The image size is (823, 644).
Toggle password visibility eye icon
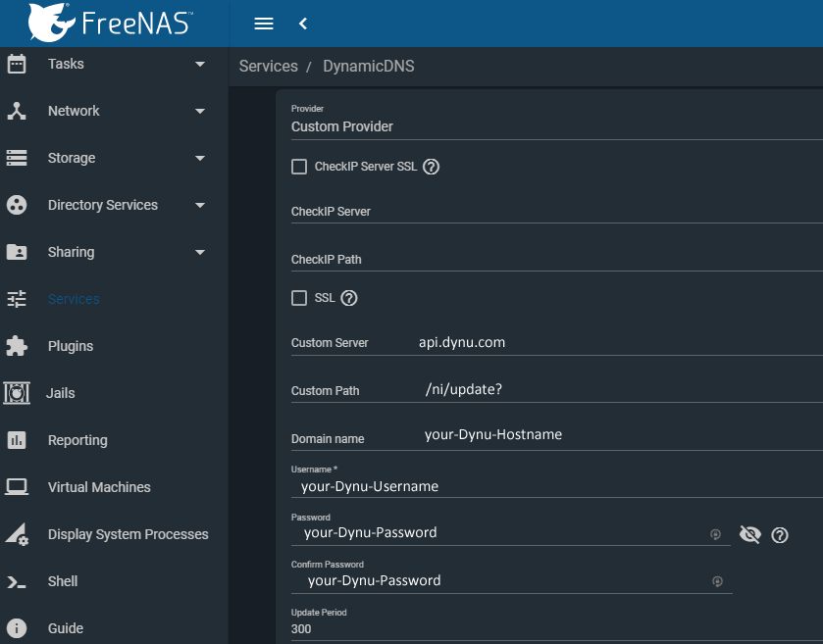[x=750, y=534]
